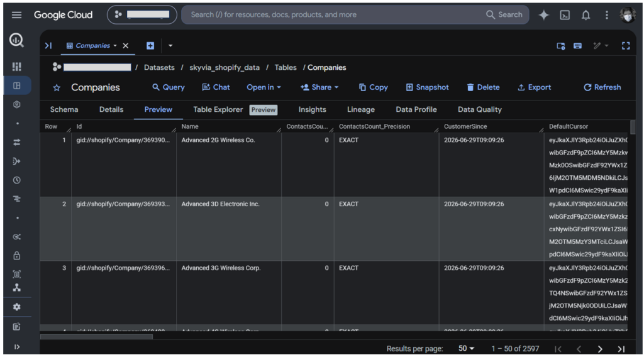Viewport: 644px width, 357px height.
Task: Open the sidebar wrench-style icon above the lock
Action: [17, 237]
